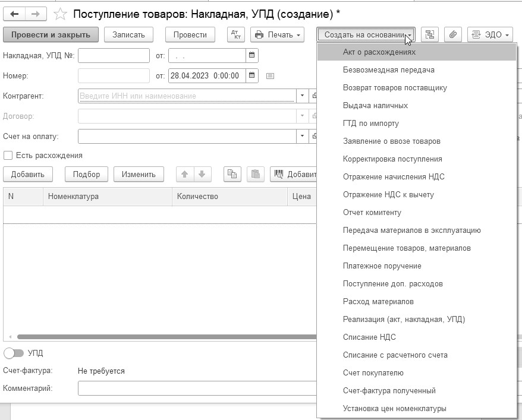The height and width of the screenshot is (420, 522).
Task: Open calendar for Накладная, УПД date
Action: [252, 55]
